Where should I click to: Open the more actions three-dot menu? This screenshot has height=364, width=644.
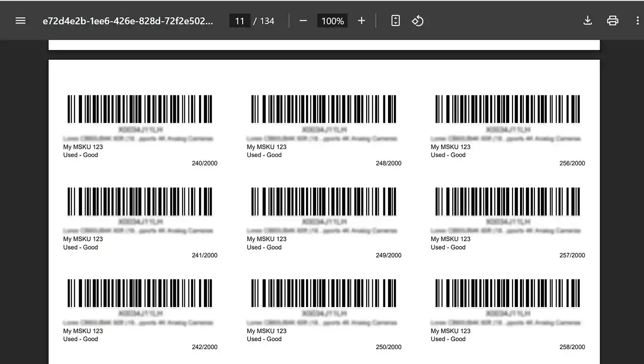pos(638,21)
